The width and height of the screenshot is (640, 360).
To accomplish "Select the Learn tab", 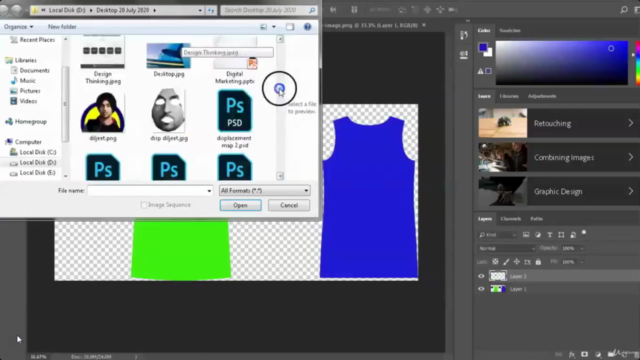I will 484,96.
